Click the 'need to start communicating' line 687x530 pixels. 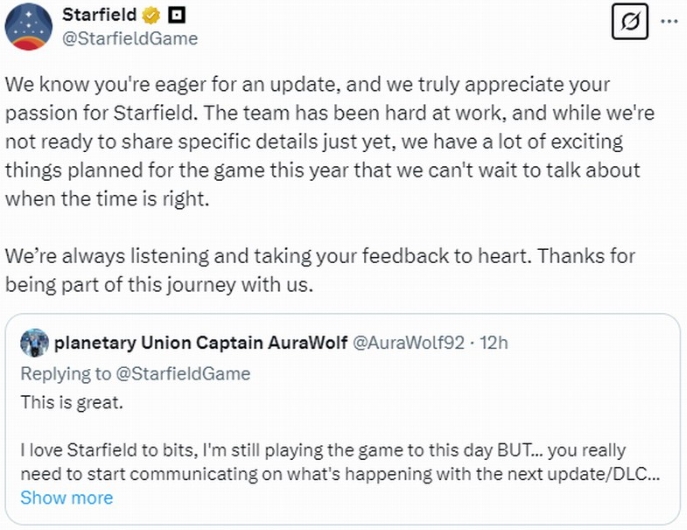click(340, 474)
